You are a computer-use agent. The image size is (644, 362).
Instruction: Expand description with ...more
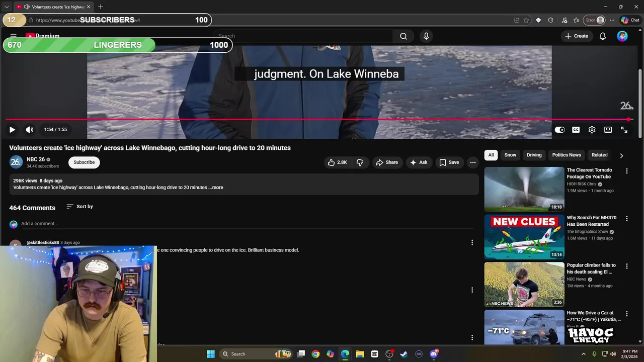click(x=216, y=188)
